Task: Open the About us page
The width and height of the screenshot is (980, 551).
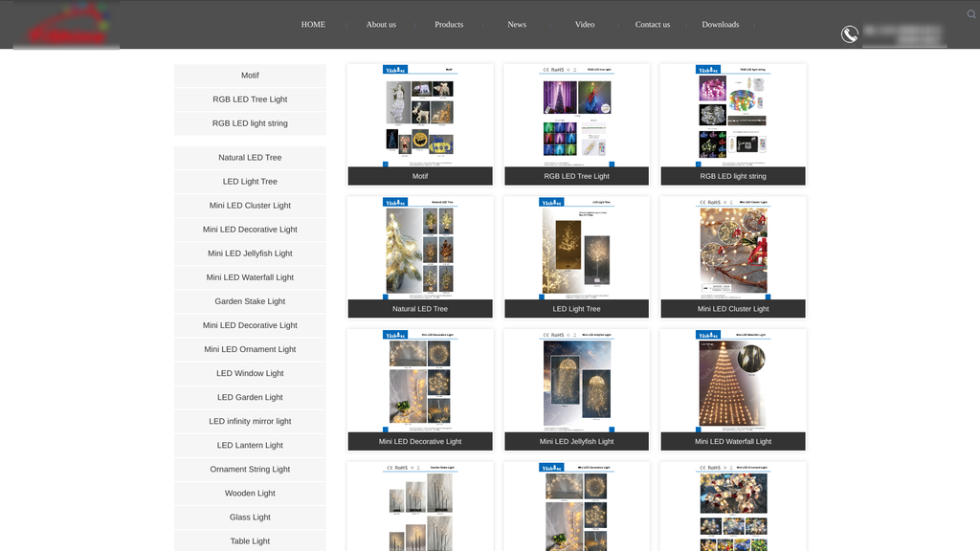Action: point(381,24)
